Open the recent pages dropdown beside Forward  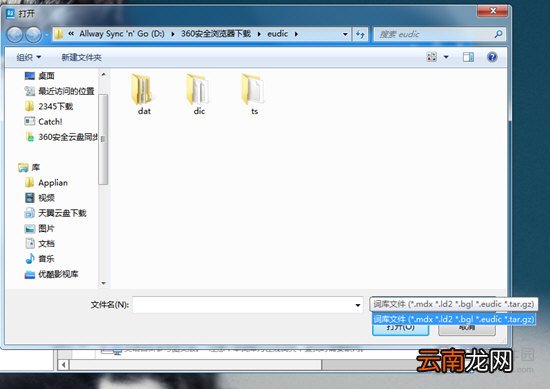[x=46, y=35]
